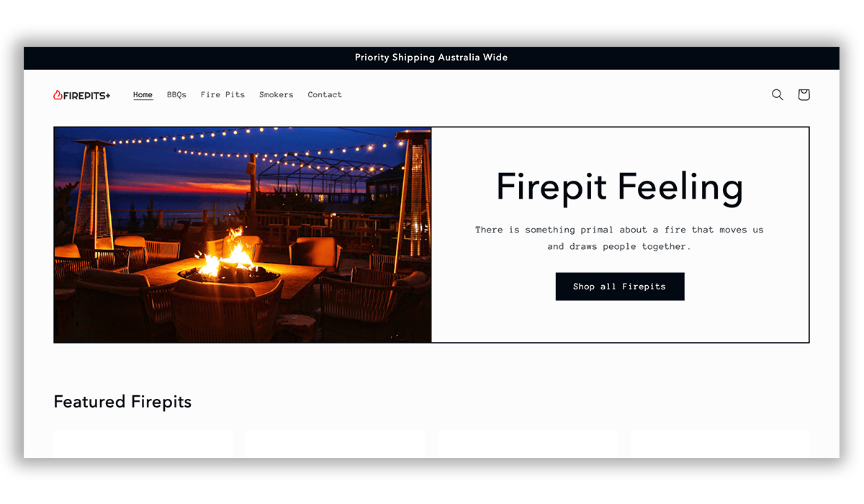
Task: Open the second featured product card
Action: [x=336, y=444]
